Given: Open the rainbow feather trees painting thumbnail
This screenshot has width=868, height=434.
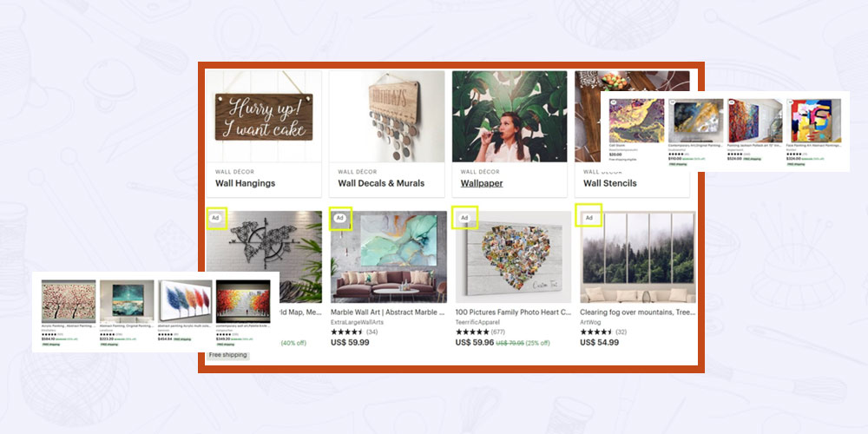Looking at the screenshot, I should (x=185, y=301).
